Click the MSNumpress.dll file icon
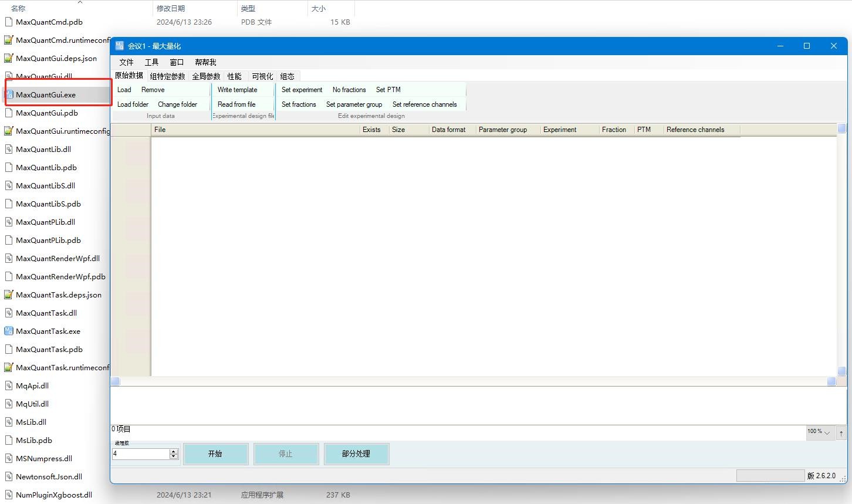Image resolution: width=852 pixels, height=504 pixels. 8,458
